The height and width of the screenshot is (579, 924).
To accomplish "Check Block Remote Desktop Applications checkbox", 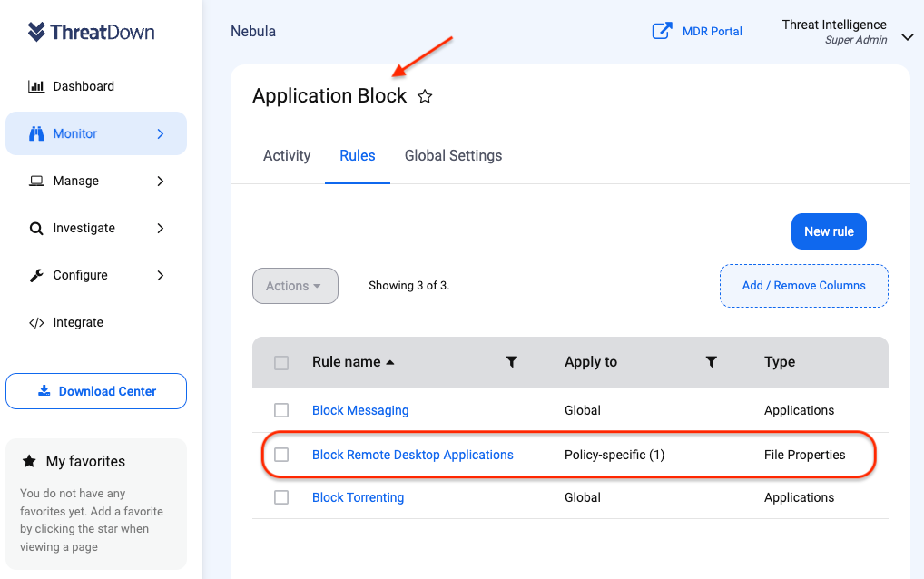I will tap(281, 455).
